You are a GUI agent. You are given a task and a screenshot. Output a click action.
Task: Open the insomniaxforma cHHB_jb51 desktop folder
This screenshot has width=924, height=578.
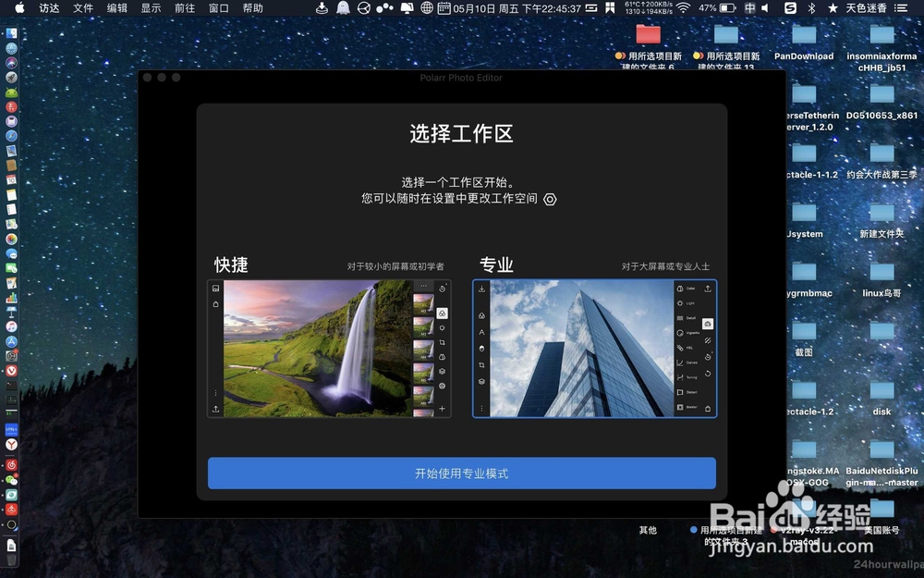881,48
